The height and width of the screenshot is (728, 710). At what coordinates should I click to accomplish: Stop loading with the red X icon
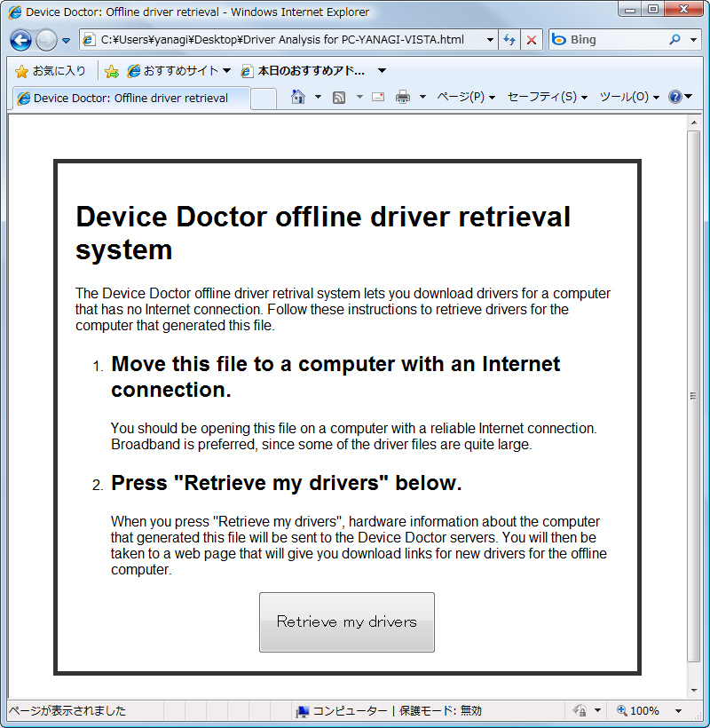pyautogui.click(x=532, y=40)
